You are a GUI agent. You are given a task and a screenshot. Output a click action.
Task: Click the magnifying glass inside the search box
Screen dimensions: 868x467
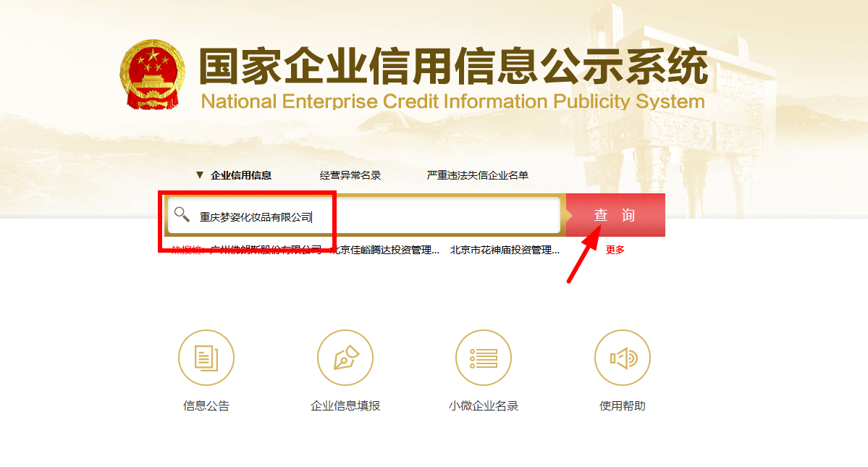[182, 215]
